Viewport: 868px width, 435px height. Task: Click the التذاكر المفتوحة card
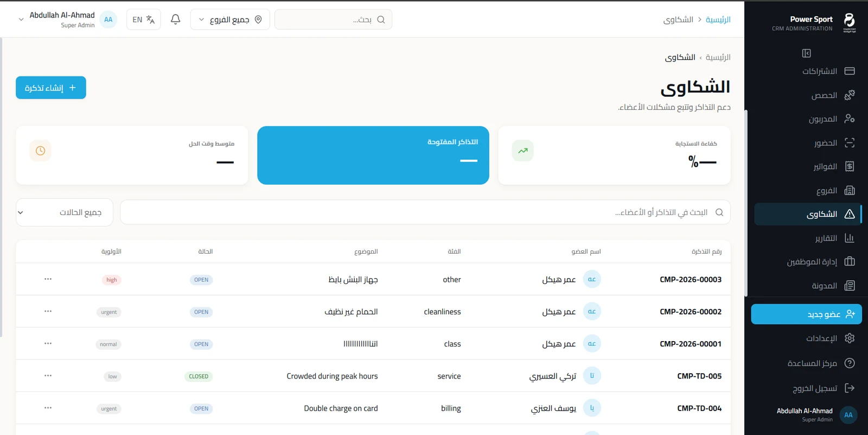[373, 155]
